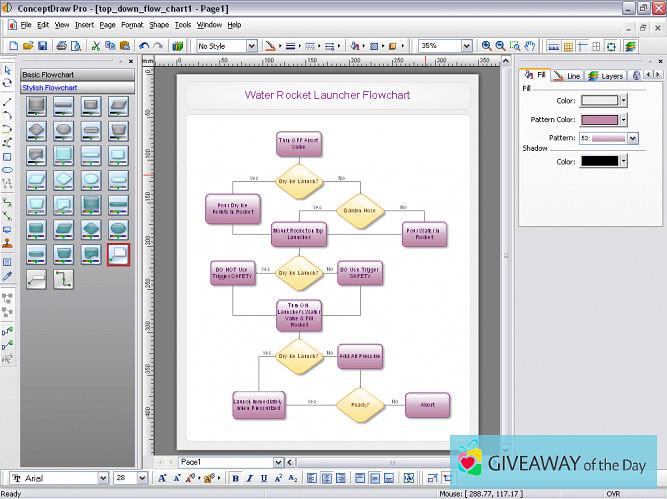Click the black Shadow color swatch
The image size is (667, 499).
600,161
